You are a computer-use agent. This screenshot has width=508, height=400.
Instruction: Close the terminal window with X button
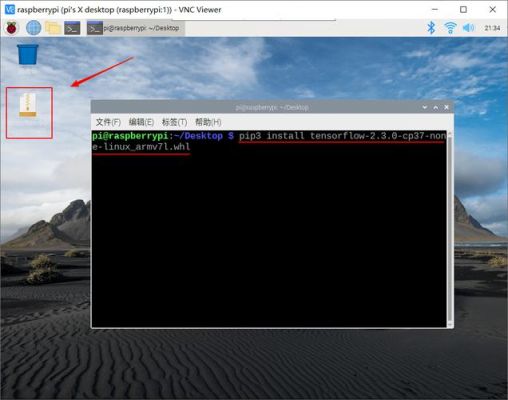(x=446, y=107)
